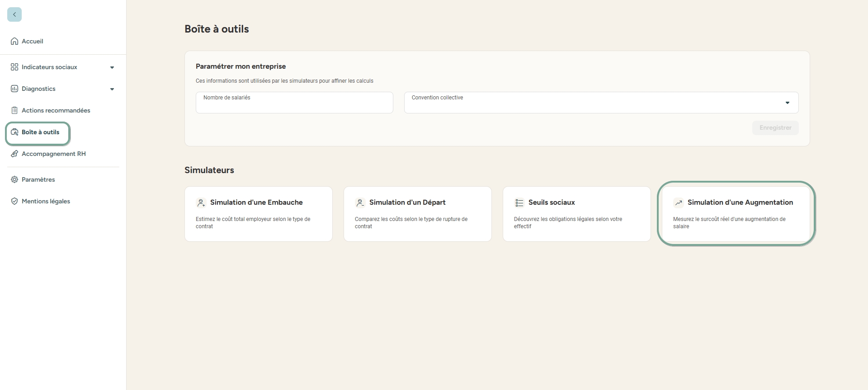Image resolution: width=868 pixels, height=390 pixels.
Task: Click the Actions recommandées clipboard icon
Action: [x=14, y=110]
